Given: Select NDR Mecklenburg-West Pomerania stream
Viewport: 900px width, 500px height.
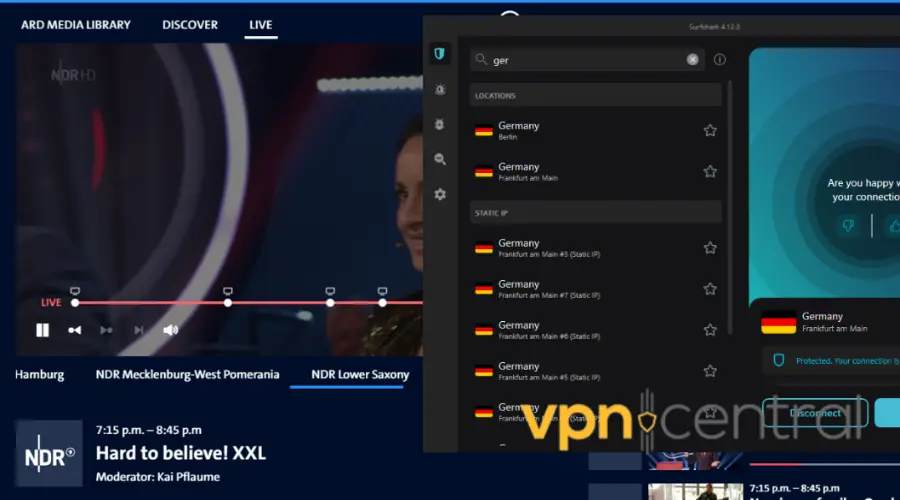Looking at the screenshot, I should (188, 375).
